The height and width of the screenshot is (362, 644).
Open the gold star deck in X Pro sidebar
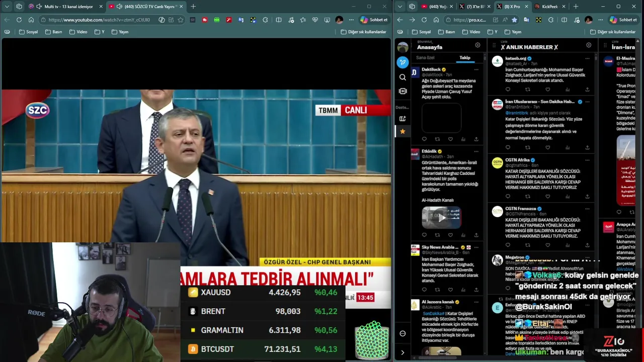[403, 131]
